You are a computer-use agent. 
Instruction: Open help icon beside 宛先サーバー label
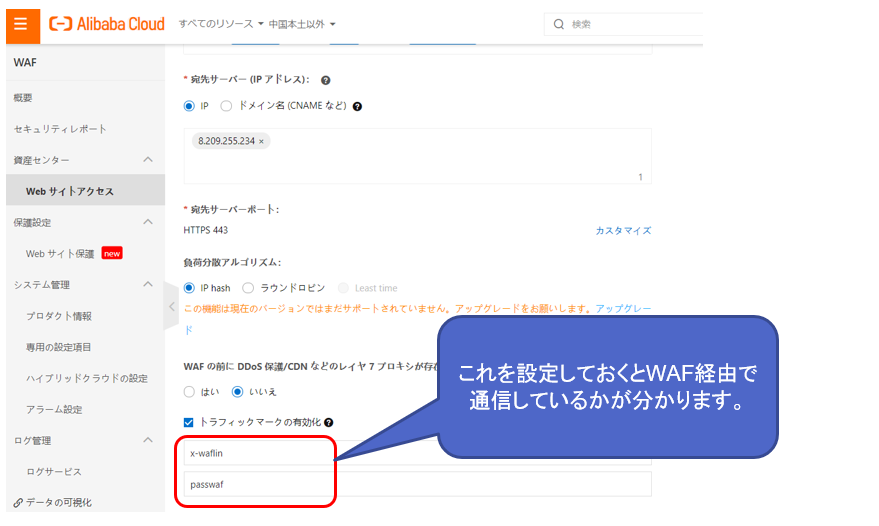coord(325,80)
